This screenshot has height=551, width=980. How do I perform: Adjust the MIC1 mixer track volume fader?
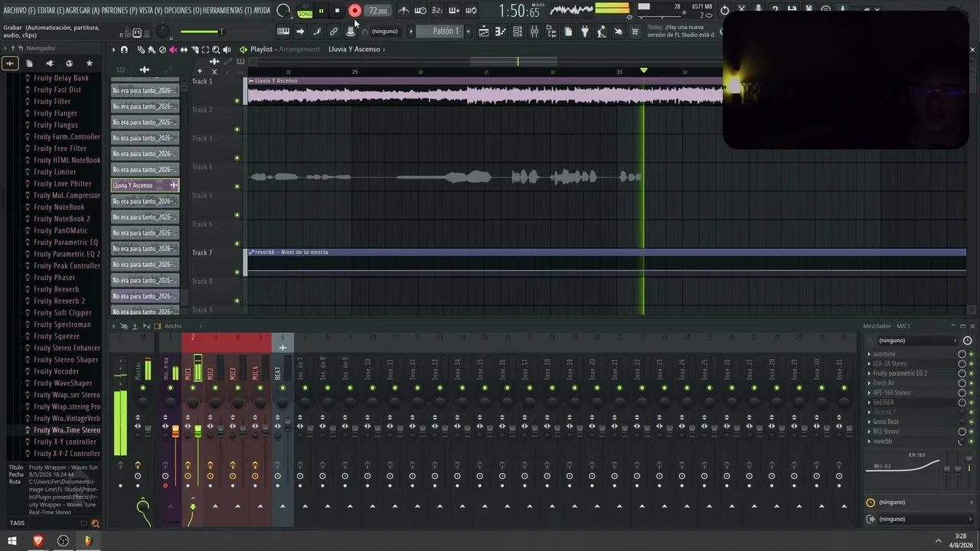(x=198, y=432)
